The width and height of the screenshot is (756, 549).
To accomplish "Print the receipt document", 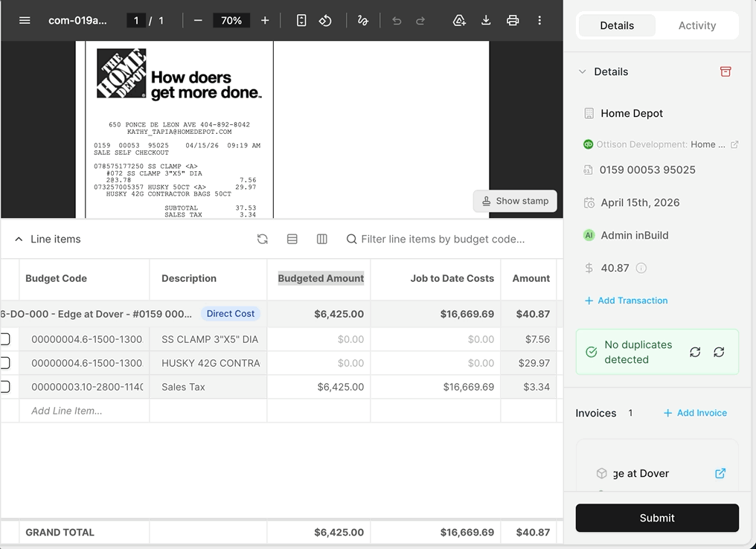I will 513,20.
